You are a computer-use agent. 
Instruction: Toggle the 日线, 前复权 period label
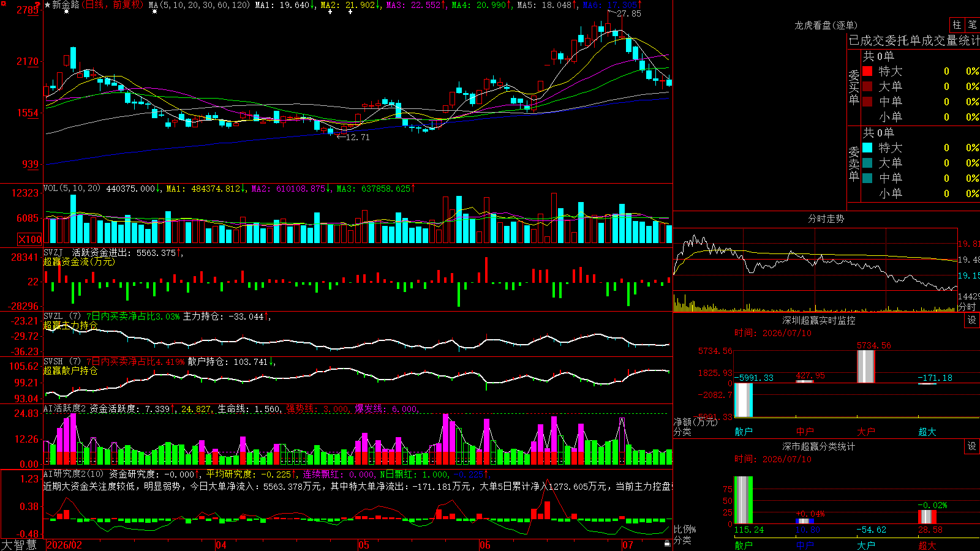[x=112, y=5]
